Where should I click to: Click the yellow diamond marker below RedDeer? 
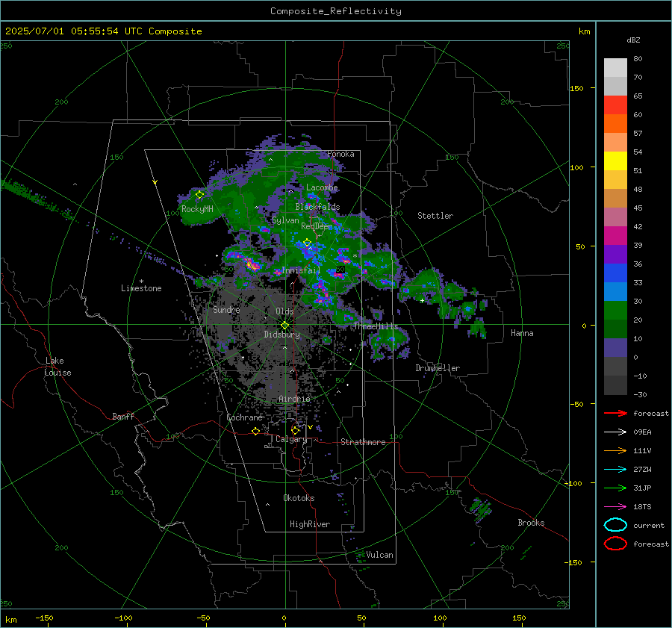click(x=308, y=243)
